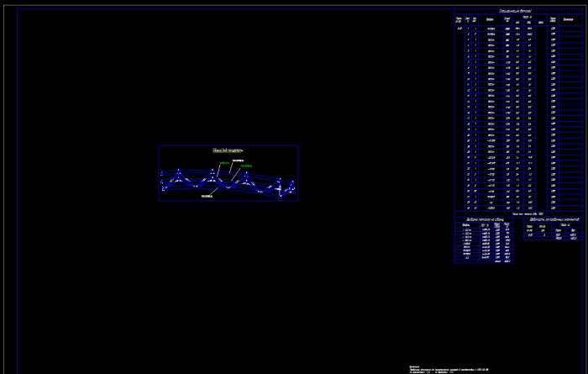The image size is (588, 374).
Task: Click the large specification table title at top
Action: (515, 11)
